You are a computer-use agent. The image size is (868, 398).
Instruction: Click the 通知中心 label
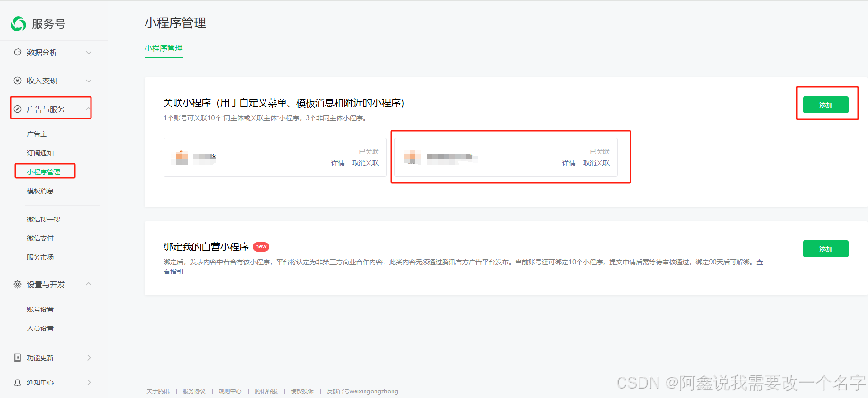pos(40,382)
